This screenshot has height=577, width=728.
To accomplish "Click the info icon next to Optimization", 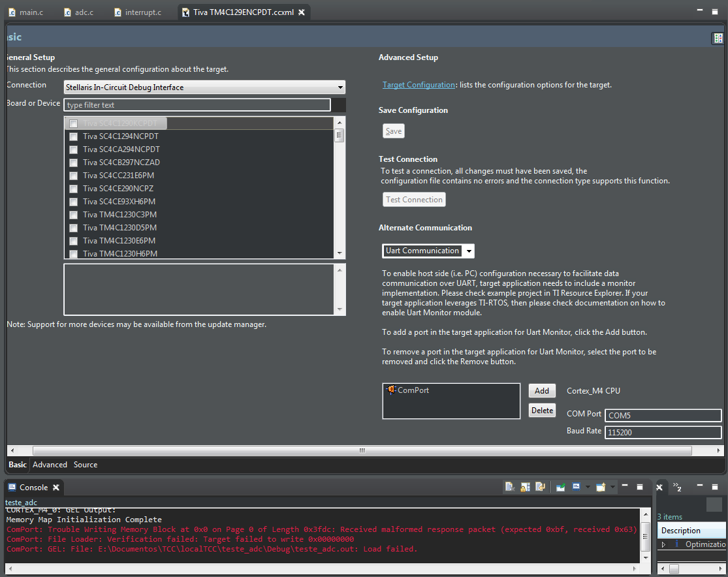I will 676,544.
